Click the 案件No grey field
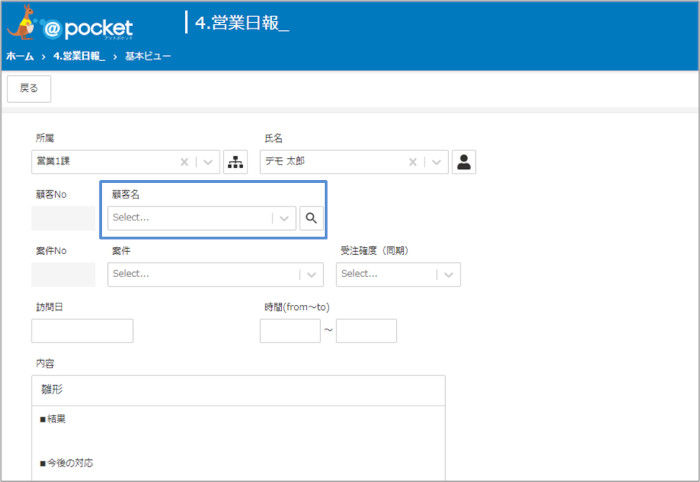 pos(63,274)
